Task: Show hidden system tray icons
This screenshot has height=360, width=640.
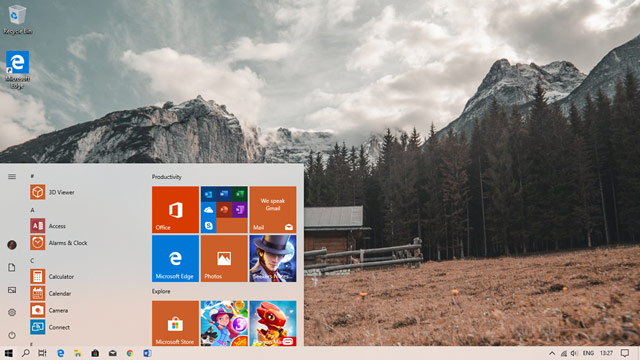Action: coord(552,353)
